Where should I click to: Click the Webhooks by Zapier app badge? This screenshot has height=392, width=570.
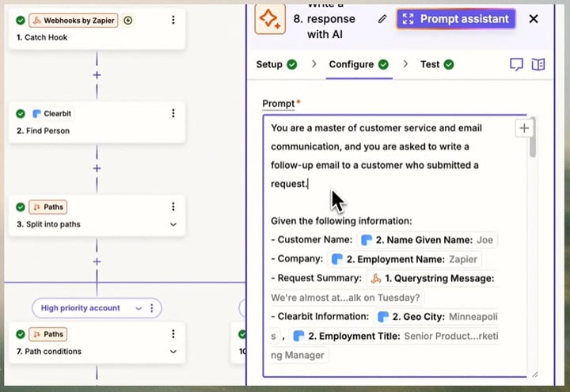coord(74,21)
